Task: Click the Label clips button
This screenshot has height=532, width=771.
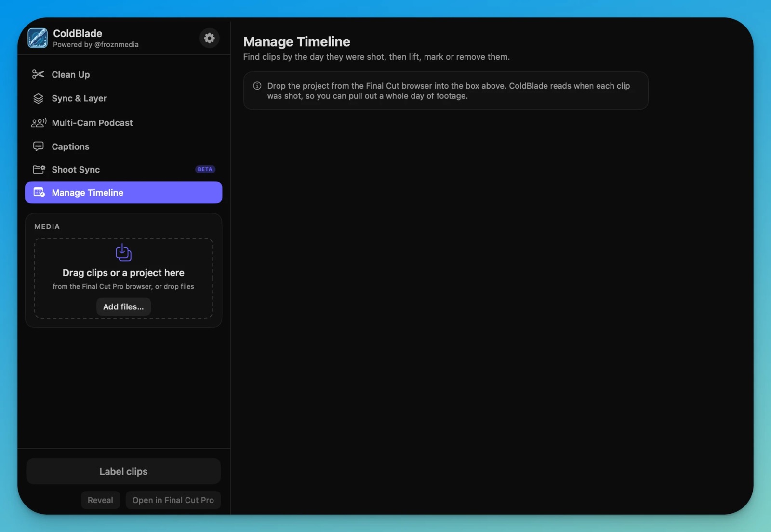Action: [x=123, y=472]
